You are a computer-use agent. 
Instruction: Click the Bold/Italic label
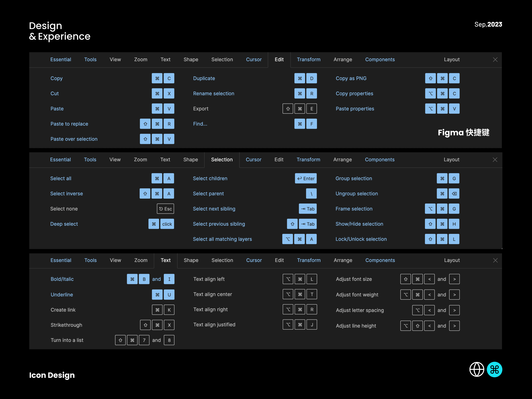(62, 279)
